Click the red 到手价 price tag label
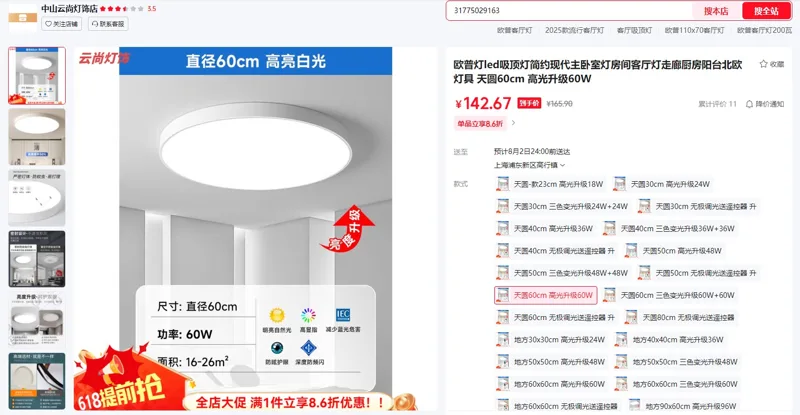Image resolution: width=800 pixels, height=415 pixels. point(529,103)
